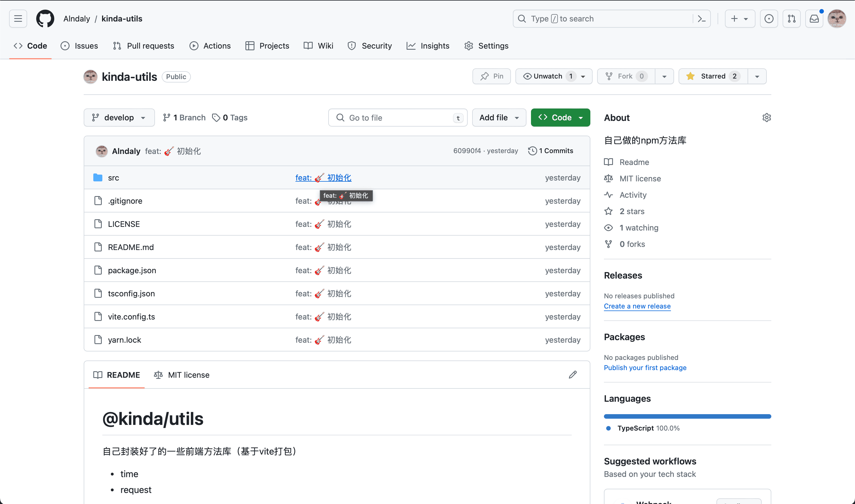This screenshot has height=504, width=855.
Task: Open Readme link in About sidebar
Action: point(626,162)
